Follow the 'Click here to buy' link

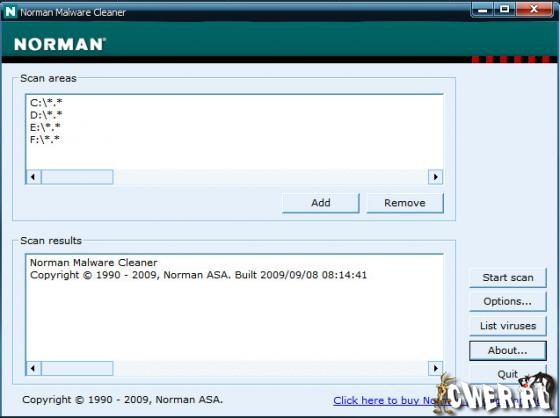pos(439,400)
